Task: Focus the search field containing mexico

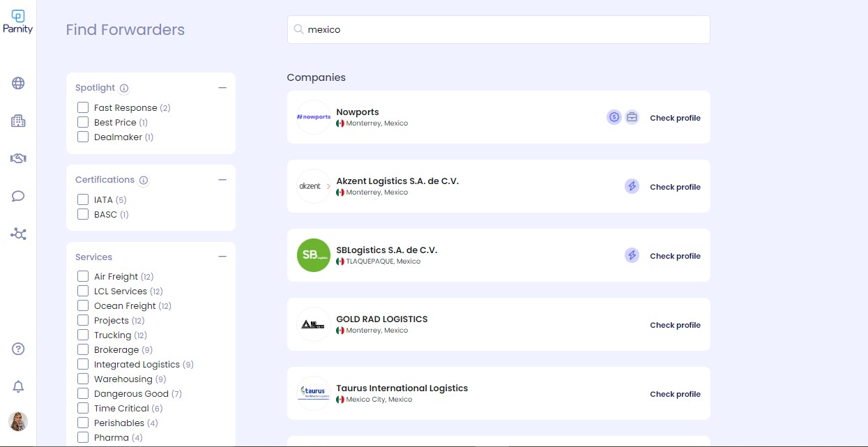Action: point(498,29)
